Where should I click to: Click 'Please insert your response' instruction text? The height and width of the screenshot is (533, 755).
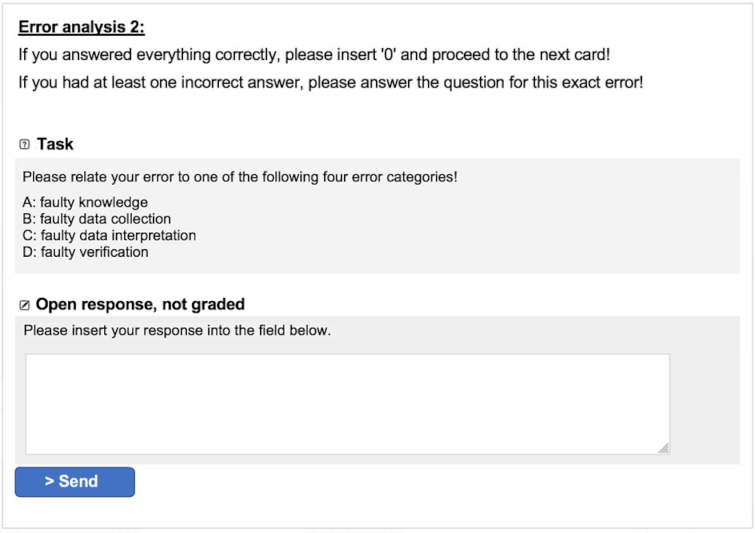coord(177,330)
